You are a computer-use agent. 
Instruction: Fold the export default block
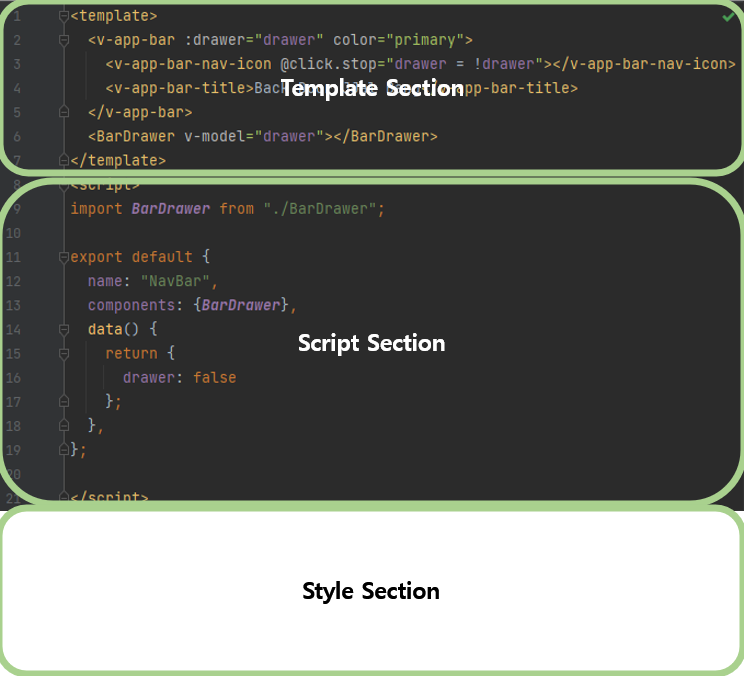tap(64, 257)
